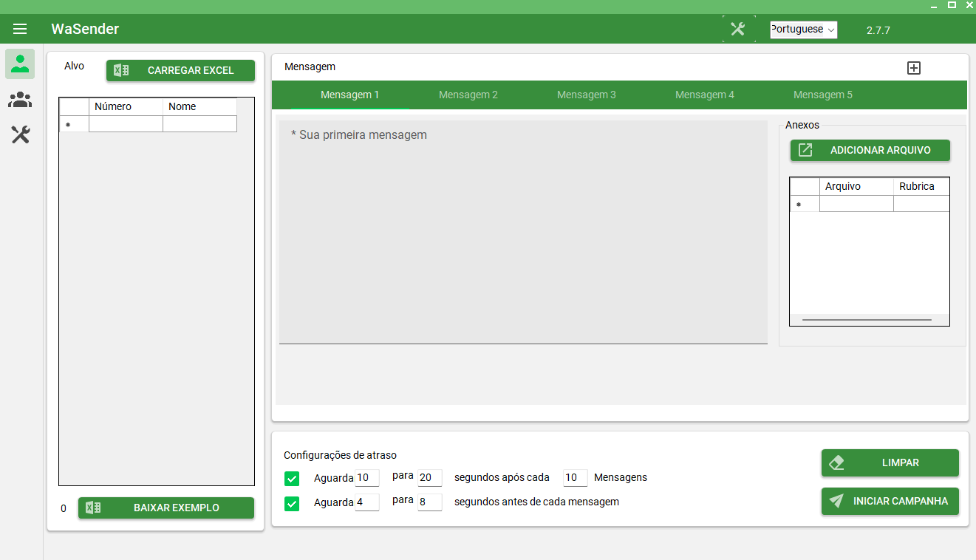Click the Adicionar Arquivo button

pos(870,150)
